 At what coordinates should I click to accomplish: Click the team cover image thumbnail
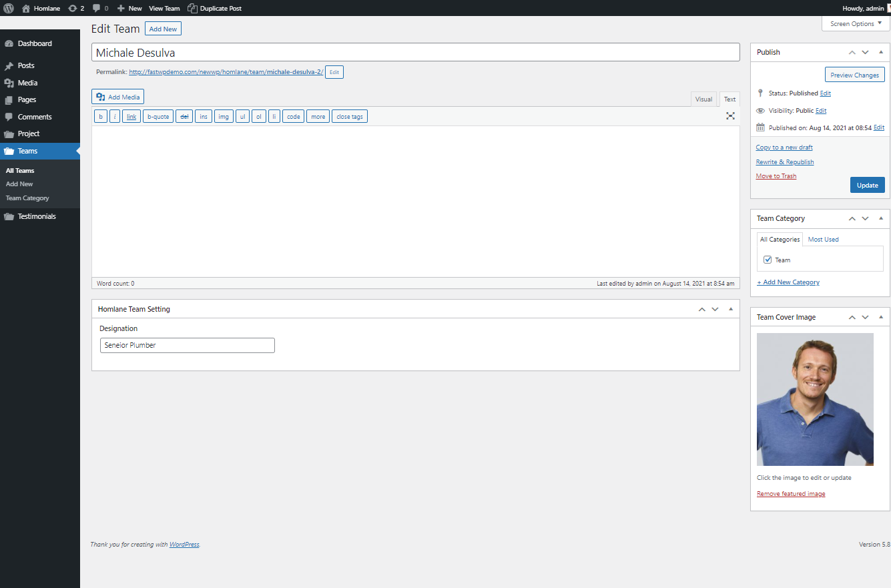815,399
